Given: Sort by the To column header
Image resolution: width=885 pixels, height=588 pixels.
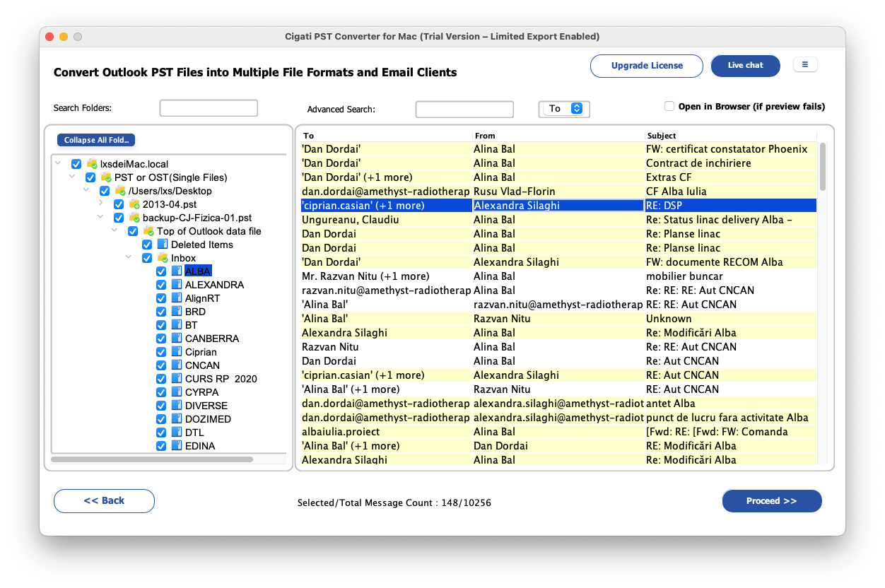Looking at the screenshot, I should pyautogui.click(x=387, y=136).
